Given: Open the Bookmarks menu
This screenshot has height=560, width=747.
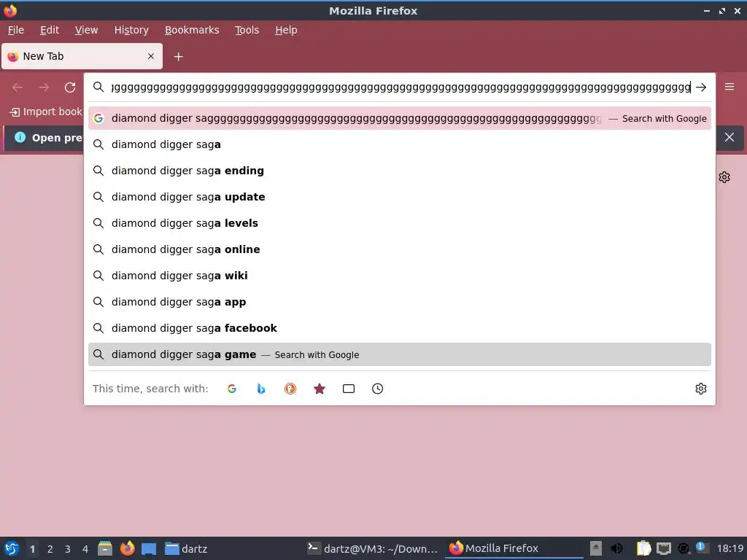Looking at the screenshot, I should (x=192, y=30).
